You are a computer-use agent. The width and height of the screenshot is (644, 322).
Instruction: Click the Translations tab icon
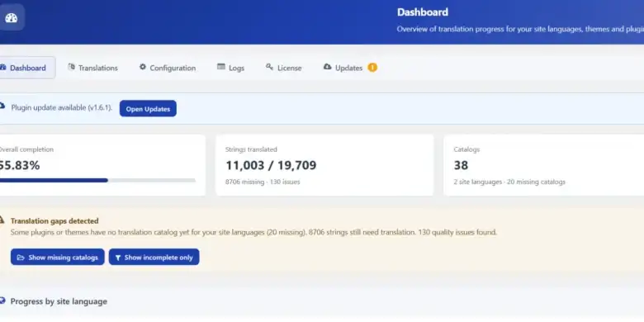[x=72, y=67]
